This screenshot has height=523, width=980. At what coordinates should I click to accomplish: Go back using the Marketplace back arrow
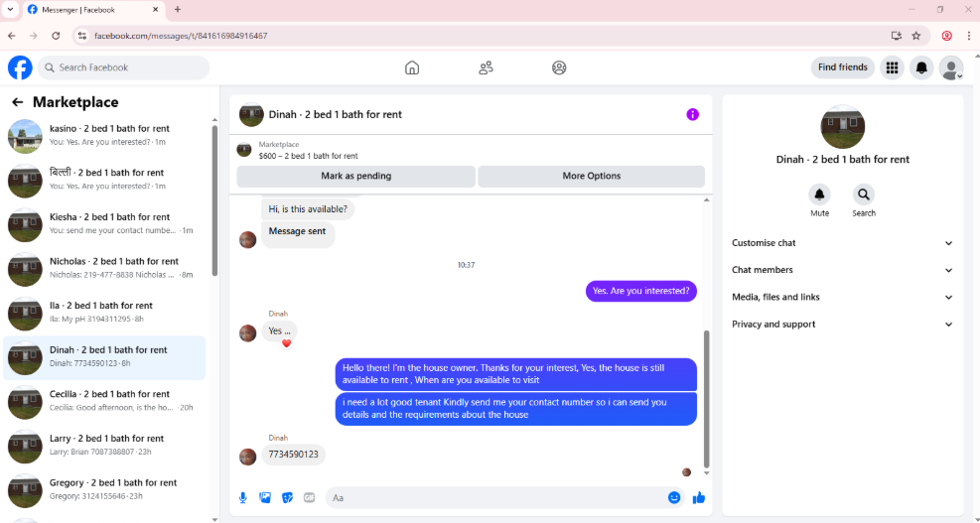(18, 102)
